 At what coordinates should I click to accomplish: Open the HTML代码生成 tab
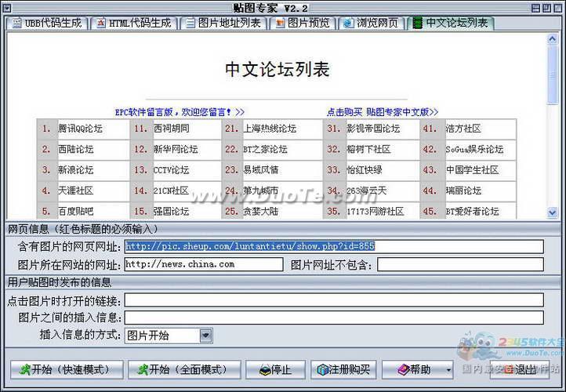pyautogui.click(x=134, y=23)
